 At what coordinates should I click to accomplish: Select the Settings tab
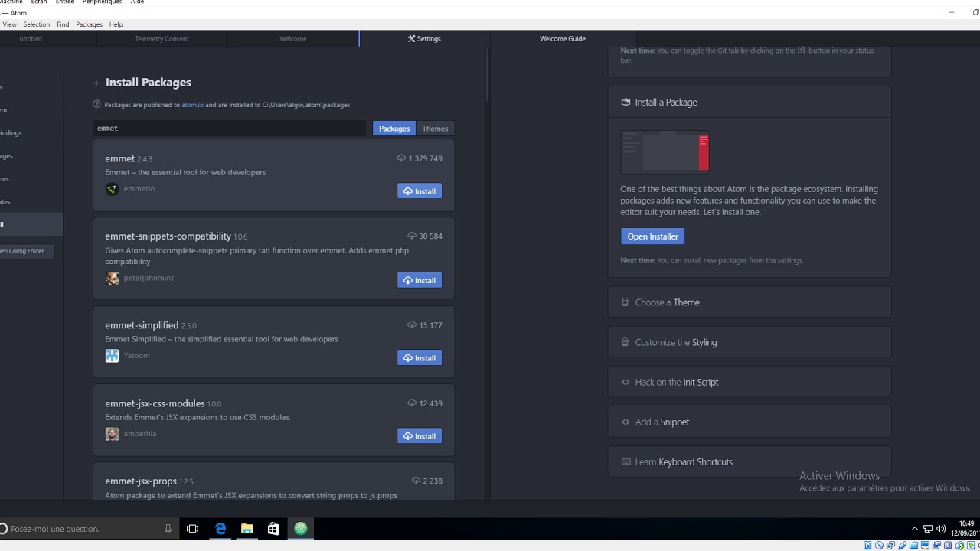424,38
